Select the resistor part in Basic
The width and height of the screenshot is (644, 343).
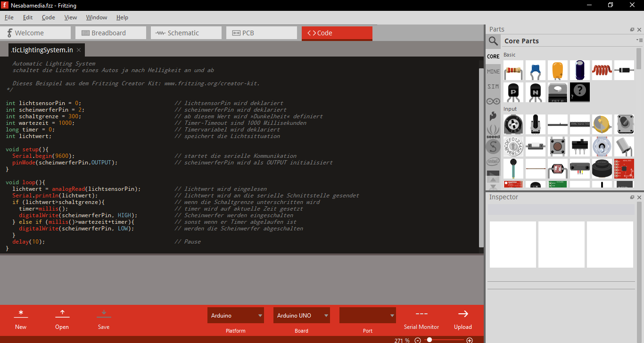pos(513,70)
